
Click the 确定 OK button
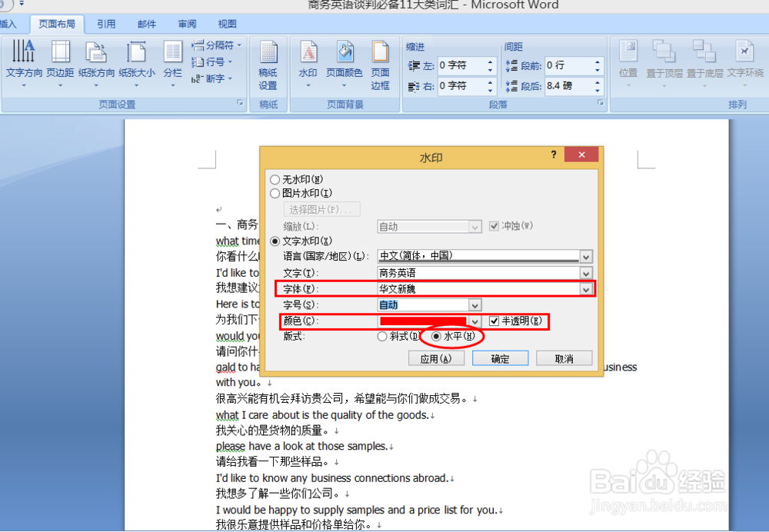coord(501,359)
